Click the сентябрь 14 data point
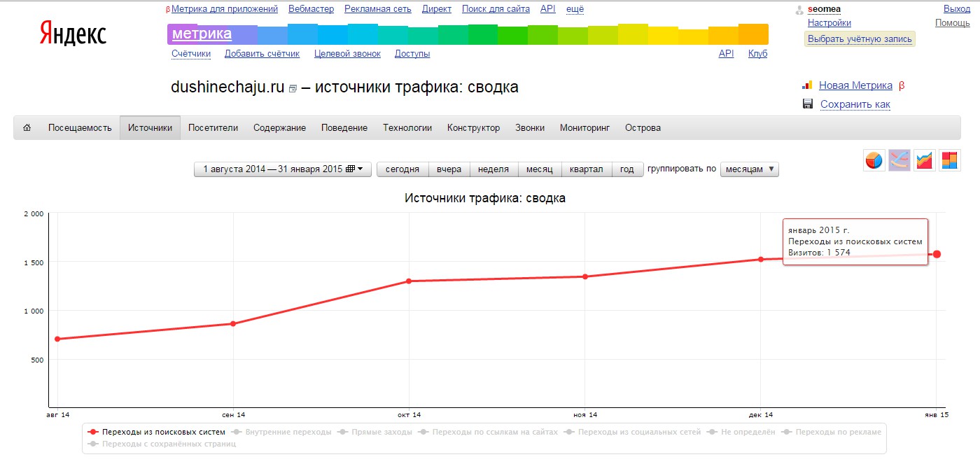 (x=233, y=324)
